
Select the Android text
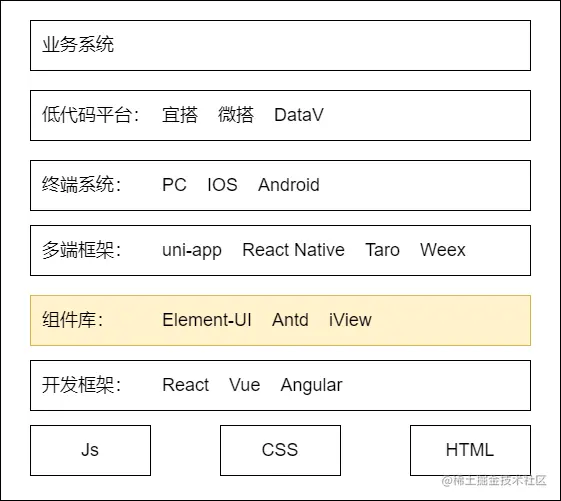coord(289,185)
